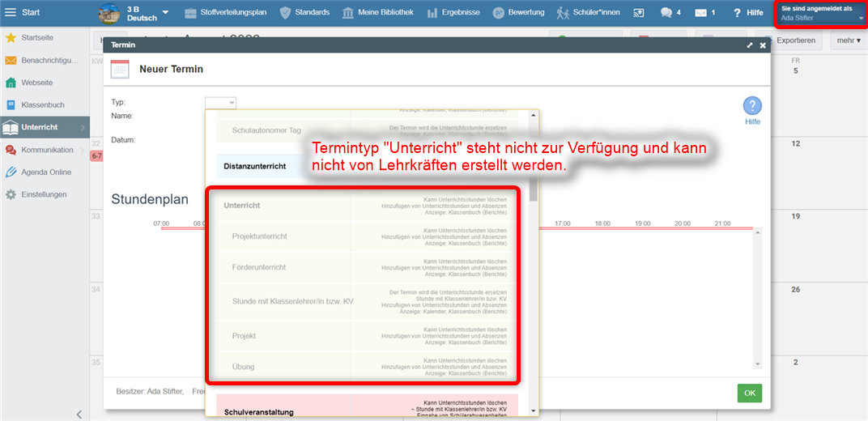Expand the 3 B Deutsch class dropdown
The width and height of the screenshot is (868, 421).
pyautogui.click(x=165, y=13)
